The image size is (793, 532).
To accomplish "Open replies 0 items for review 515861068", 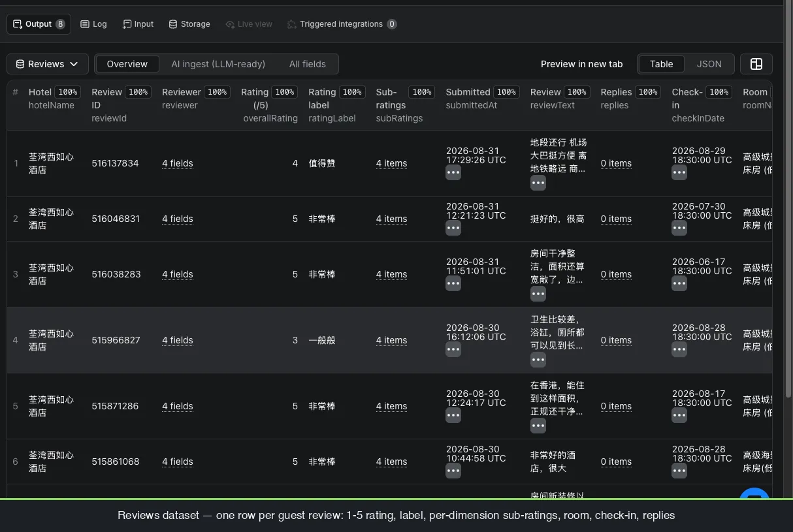I will pos(617,462).
